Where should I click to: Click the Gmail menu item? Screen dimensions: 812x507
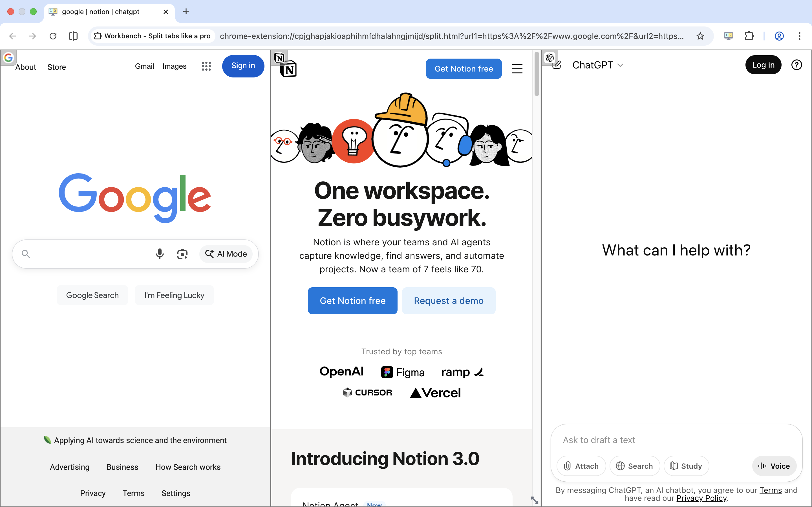144,66
